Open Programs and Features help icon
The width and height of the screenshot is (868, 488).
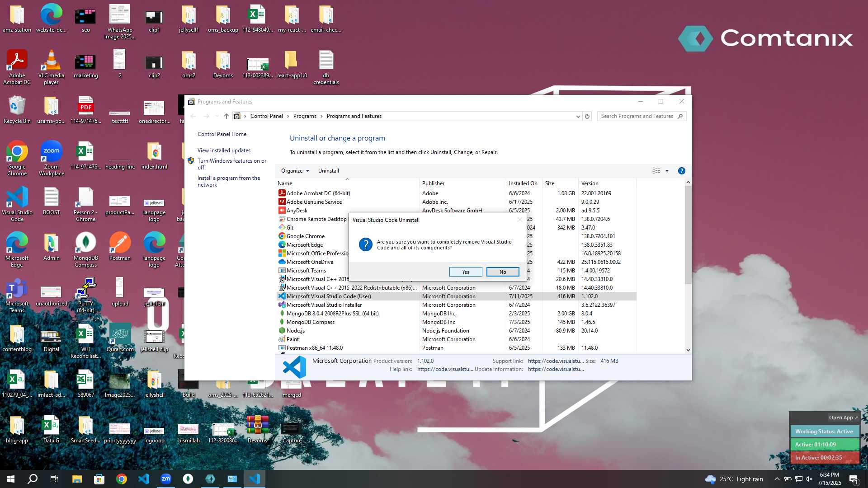pyautogui.click(x=681, y=171)
